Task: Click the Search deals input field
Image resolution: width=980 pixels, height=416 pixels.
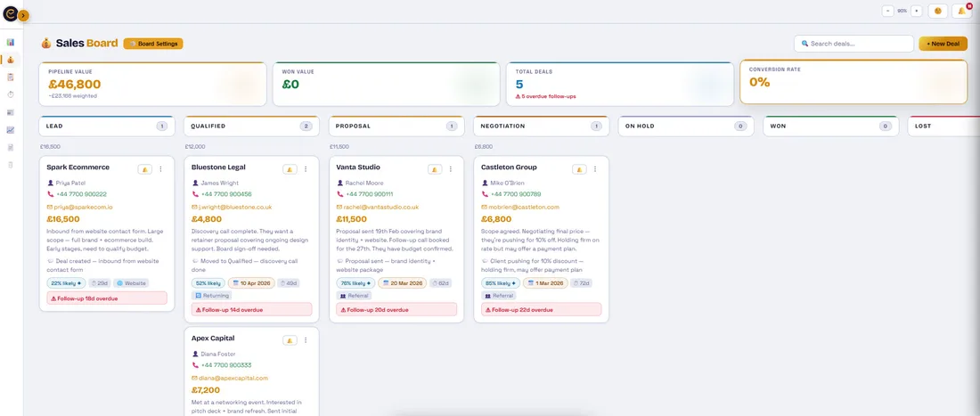Action: click(853, 44)
